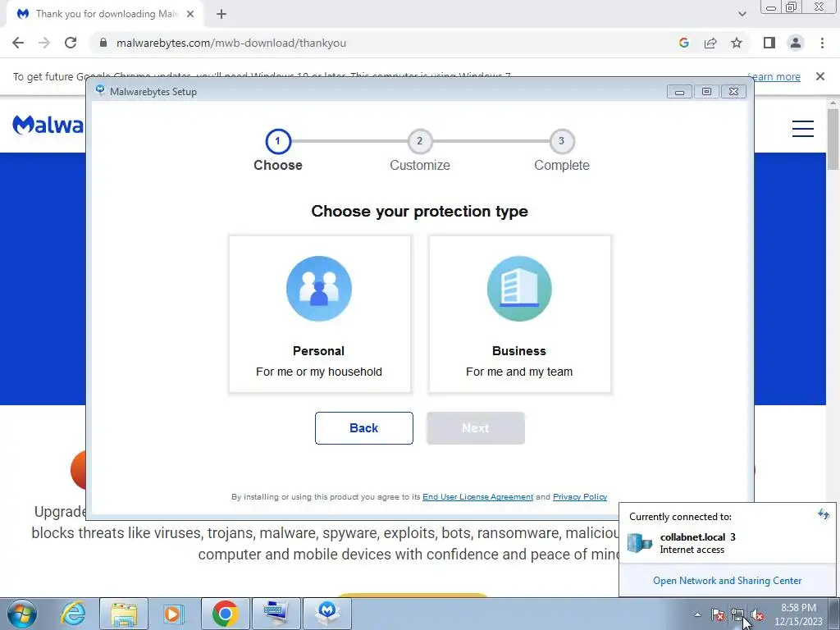Click step 2 Customize circle
This screenshot has height=630, width=840.
[419, 141]
